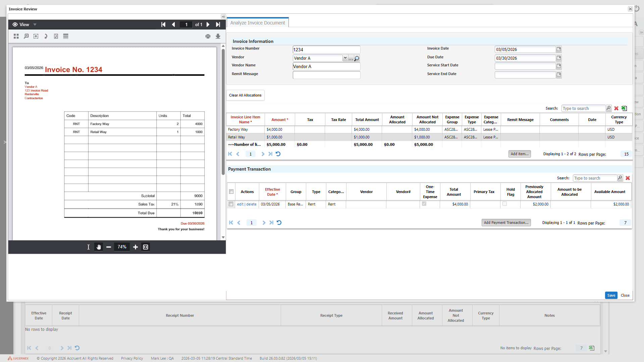Image resolution: width=644 pixels, height=362 pixels.
Task: Select the text selection tool in the PDF toolbar
Action: tap(88, 247)
